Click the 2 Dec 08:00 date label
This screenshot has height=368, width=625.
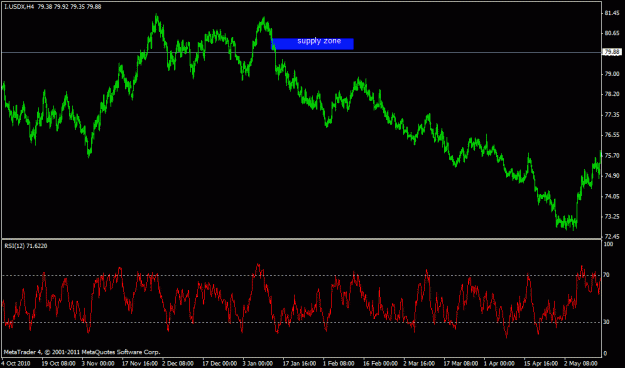click(178, 364)
